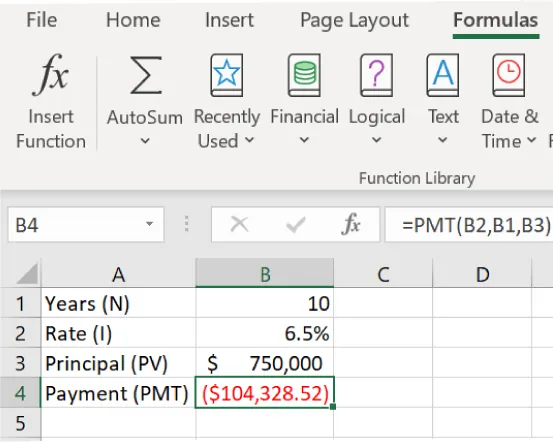Expand the Text functions dropdown arrow
The width and height of the screenshot is (553, 442).
pos(443,140)
